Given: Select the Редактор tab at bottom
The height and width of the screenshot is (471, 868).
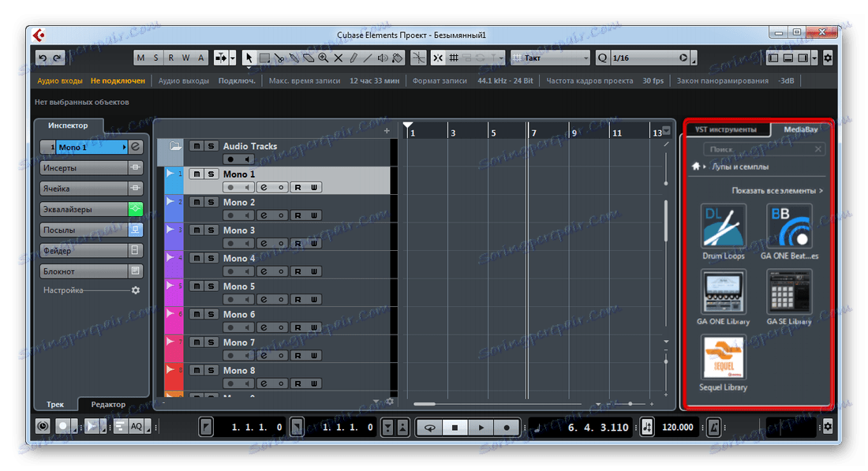Looking at the screenshot, I should pos(109,405).
